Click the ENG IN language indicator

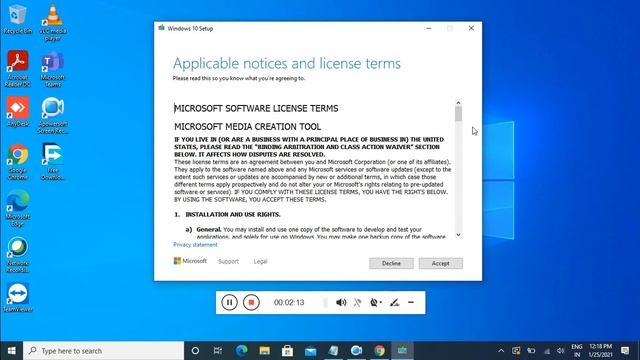(576, 351)
